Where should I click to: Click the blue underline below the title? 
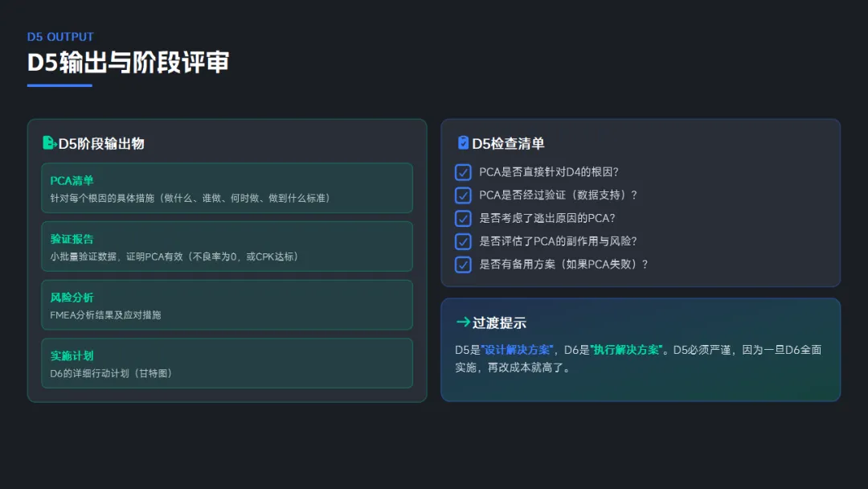point(59,85)
